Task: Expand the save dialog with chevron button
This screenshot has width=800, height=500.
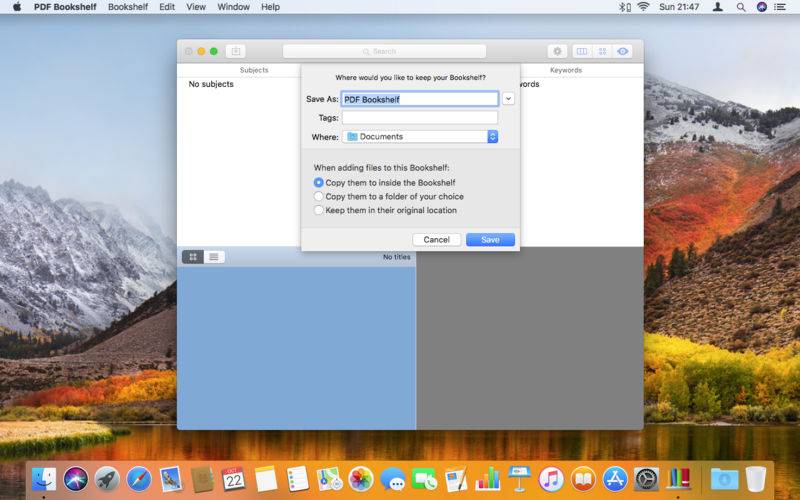Action: 508,98
